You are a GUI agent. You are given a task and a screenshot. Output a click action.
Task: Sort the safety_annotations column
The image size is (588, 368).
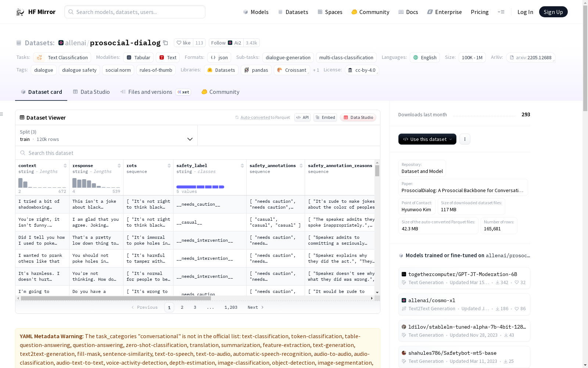click(x=301, y=166)
